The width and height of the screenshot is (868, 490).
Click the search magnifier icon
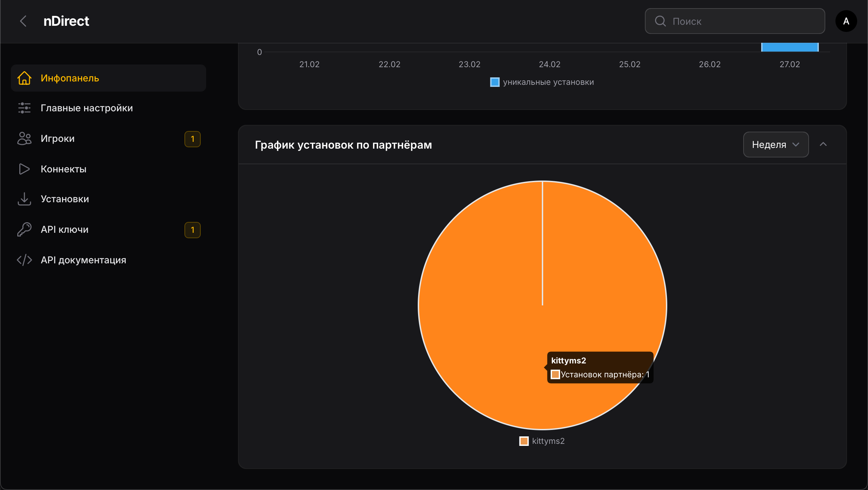pos(660,21)
